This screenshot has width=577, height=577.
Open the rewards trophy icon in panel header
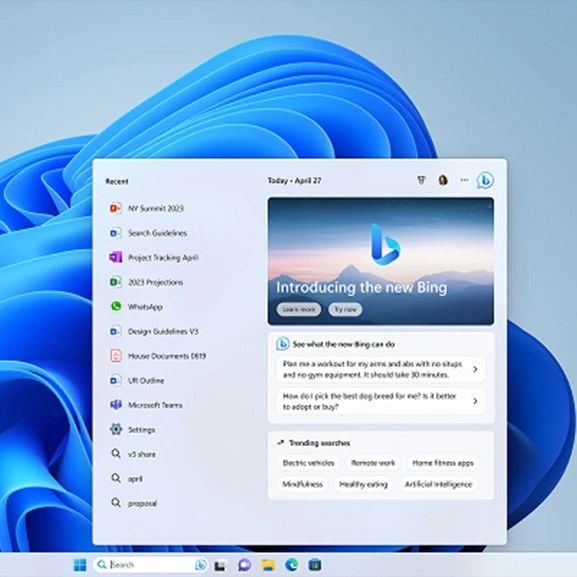pos(421,180)
